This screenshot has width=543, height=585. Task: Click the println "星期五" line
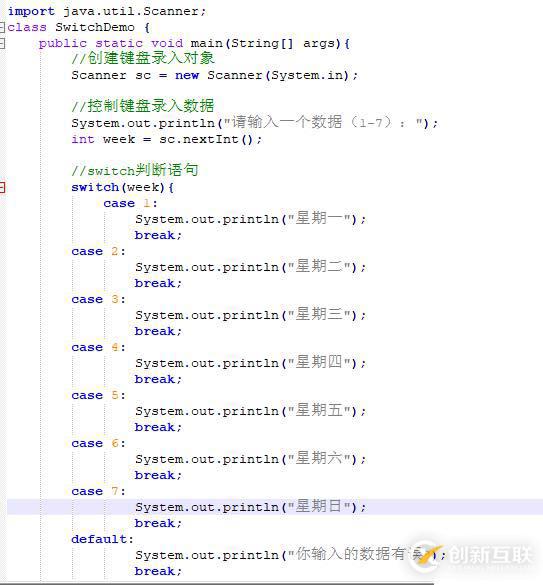(x=251, y=411)
